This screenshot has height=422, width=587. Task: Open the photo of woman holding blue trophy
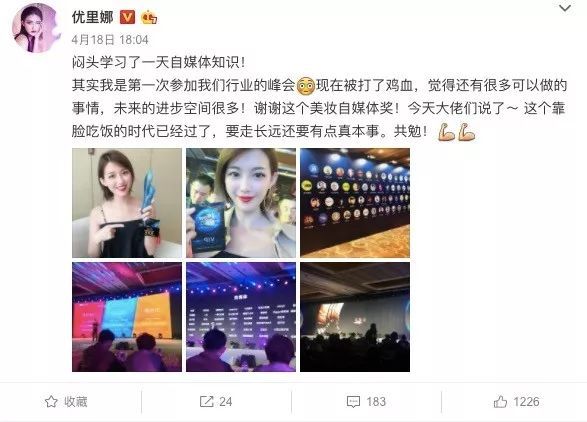pos(127,203)
